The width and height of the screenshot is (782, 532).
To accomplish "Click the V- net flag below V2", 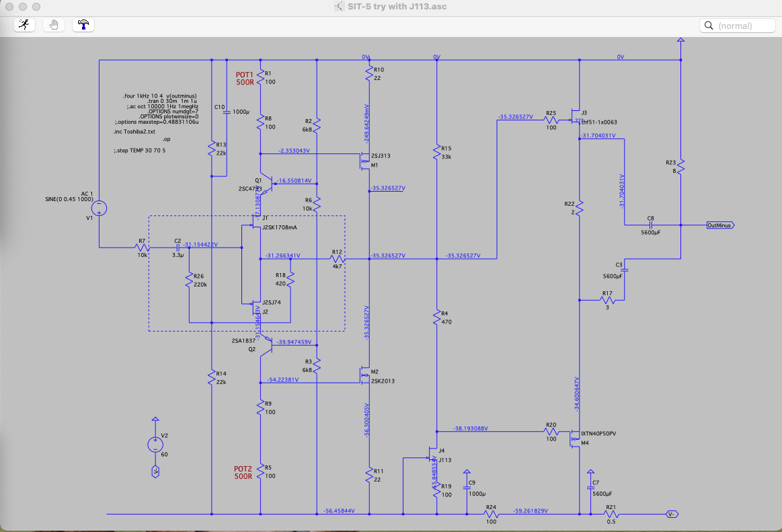I will point(155,471).
